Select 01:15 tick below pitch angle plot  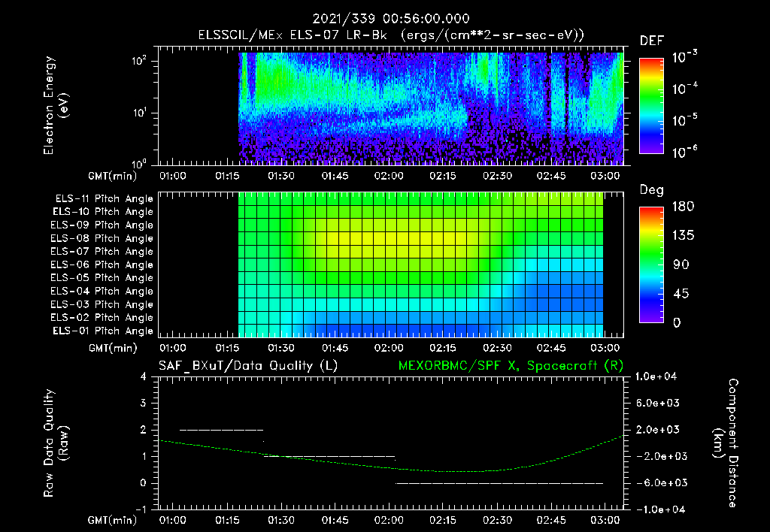[x=227, y=348]
